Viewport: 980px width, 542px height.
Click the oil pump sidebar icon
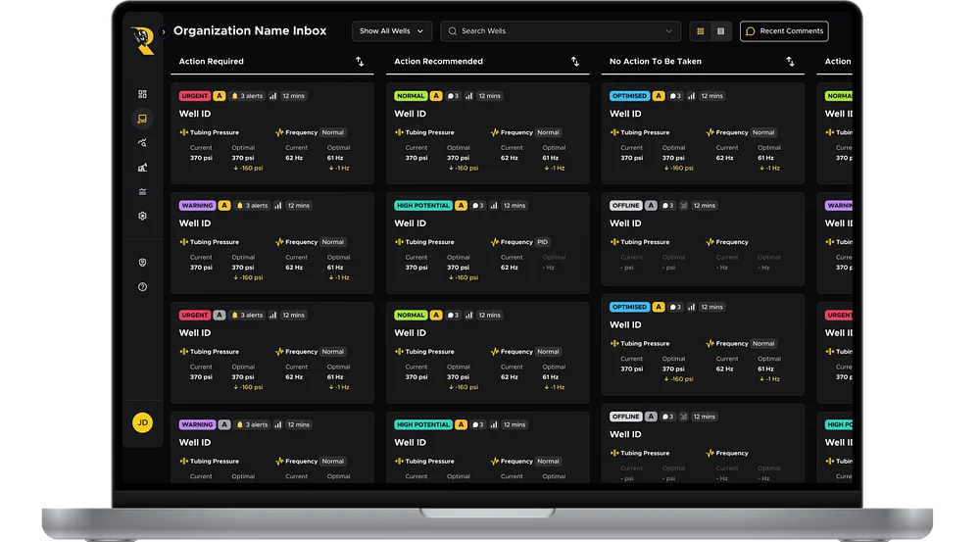coord(142,168)
